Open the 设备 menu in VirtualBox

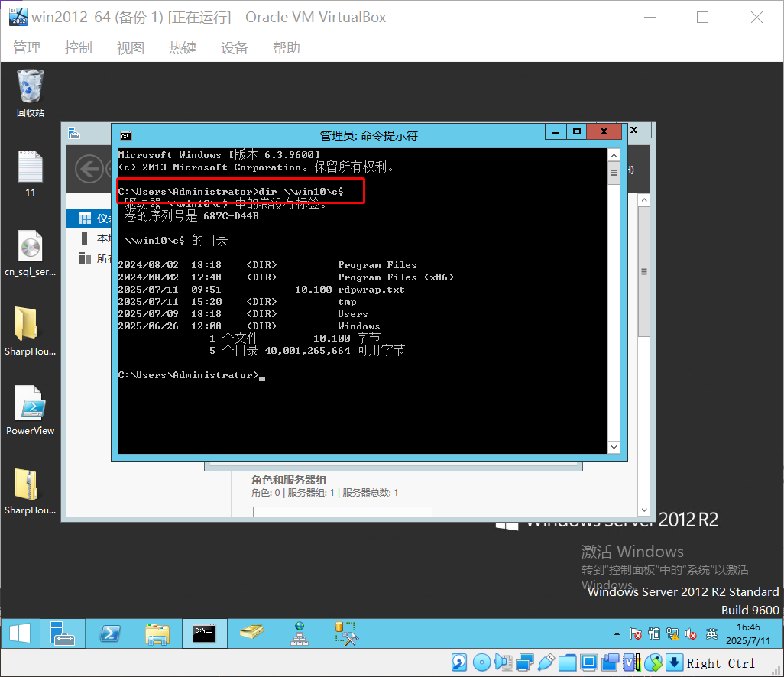(x=235, y=47)
